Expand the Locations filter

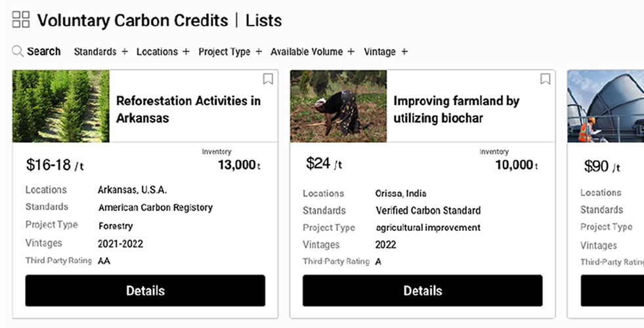[x=163, y=52]
